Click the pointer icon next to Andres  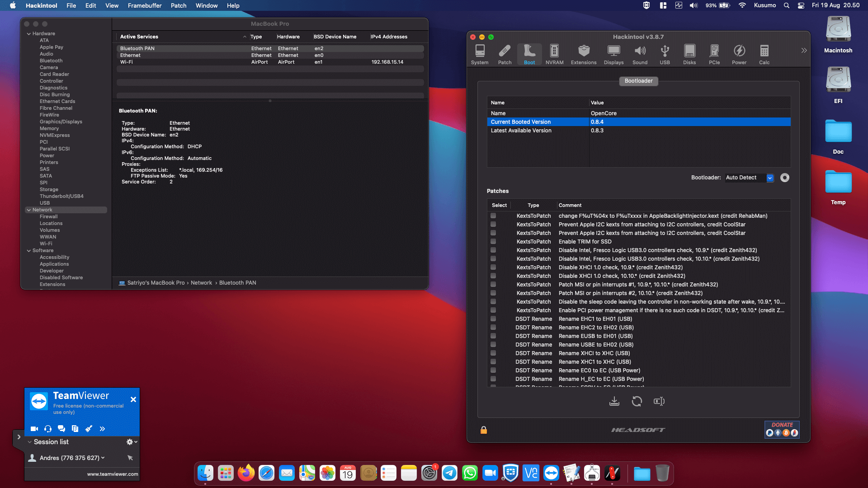[x=130, y=458]
